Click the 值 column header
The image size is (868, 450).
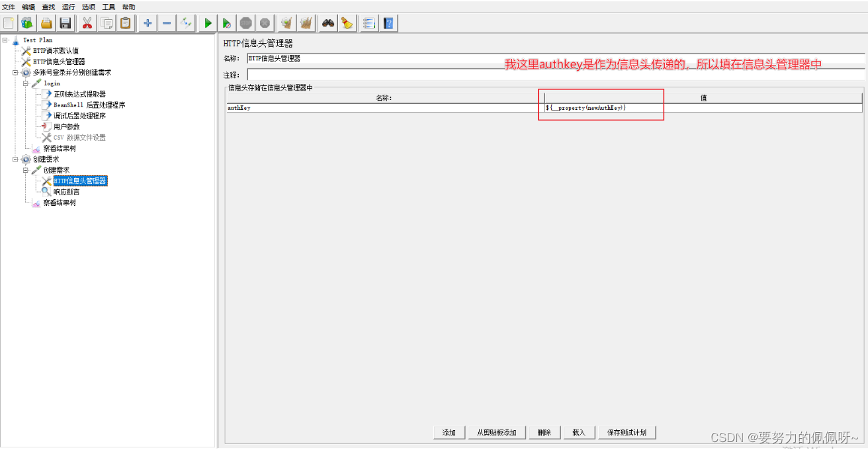tap(703, 98)
